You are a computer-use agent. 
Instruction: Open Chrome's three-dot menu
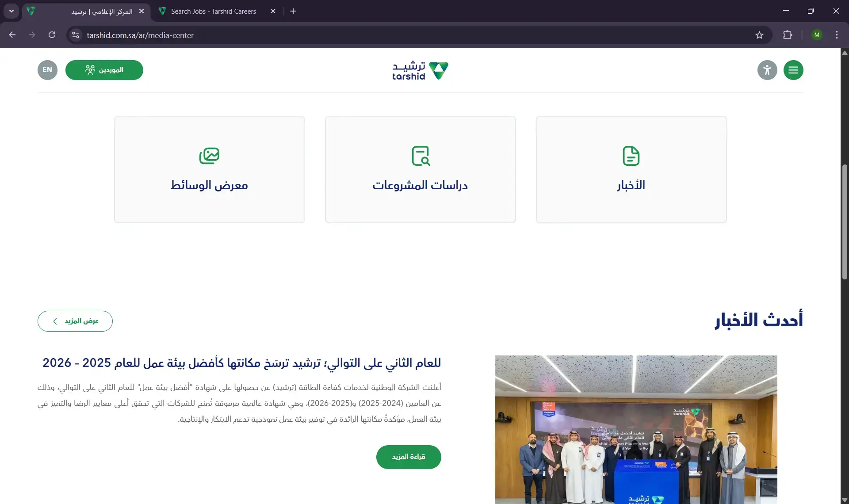point(837,35)
